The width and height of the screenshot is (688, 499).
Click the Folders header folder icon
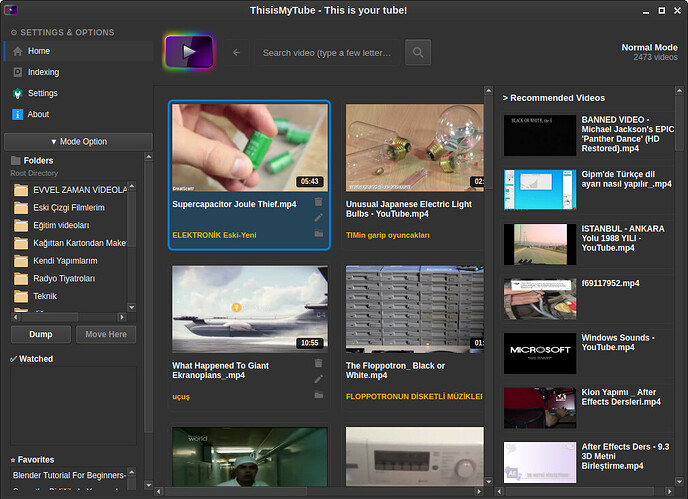[16, 160]
